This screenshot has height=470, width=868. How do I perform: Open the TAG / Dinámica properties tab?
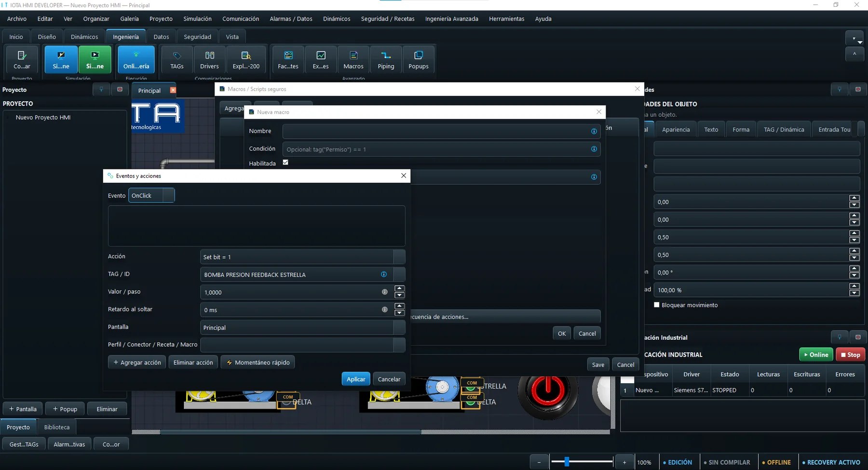(x=784, y=129)
